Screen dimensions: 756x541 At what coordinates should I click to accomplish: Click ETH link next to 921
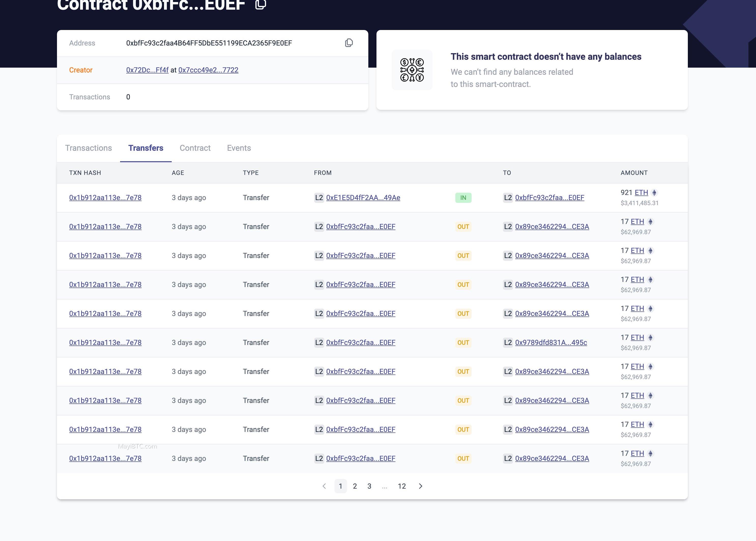(641, 192)
